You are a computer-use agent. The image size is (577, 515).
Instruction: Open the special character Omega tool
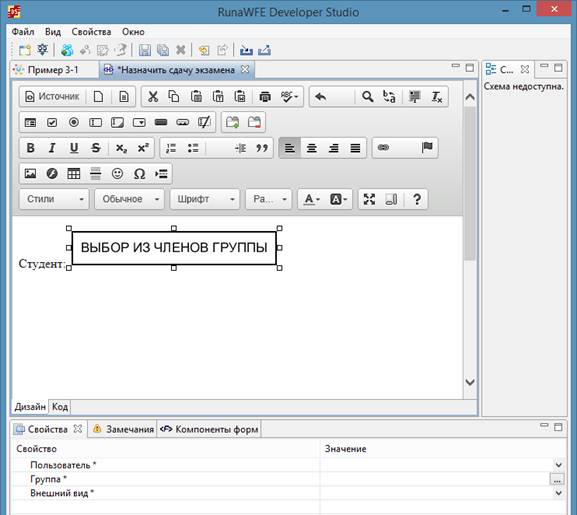pos(139,174)
